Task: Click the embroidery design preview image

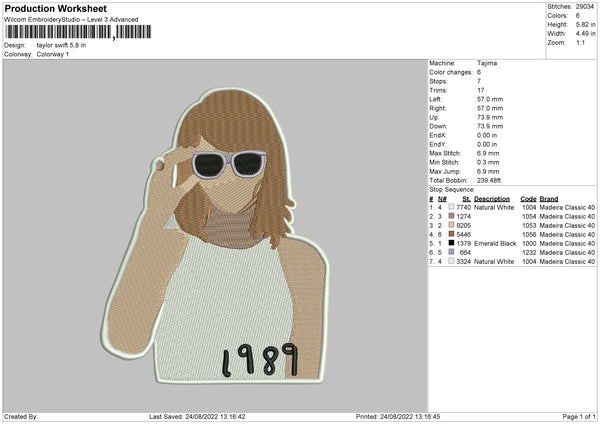Action: tap(214, 236)
